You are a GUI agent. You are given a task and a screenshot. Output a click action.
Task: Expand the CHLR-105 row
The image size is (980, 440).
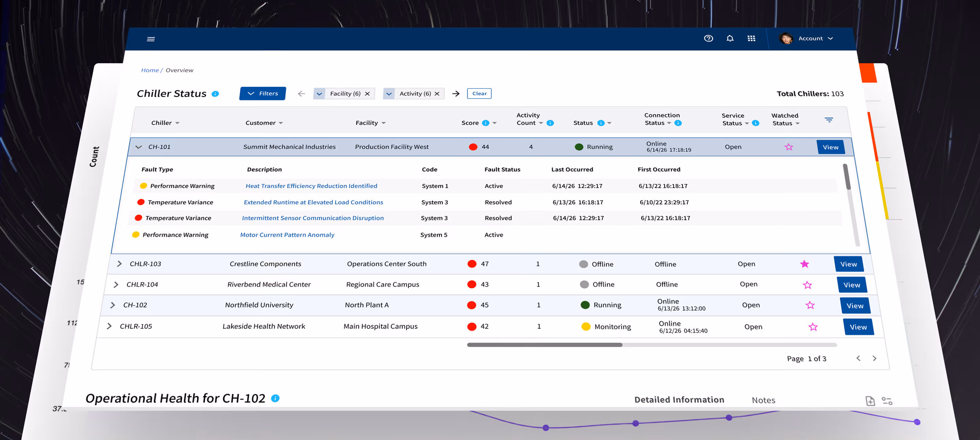click(x=109, y=326)
